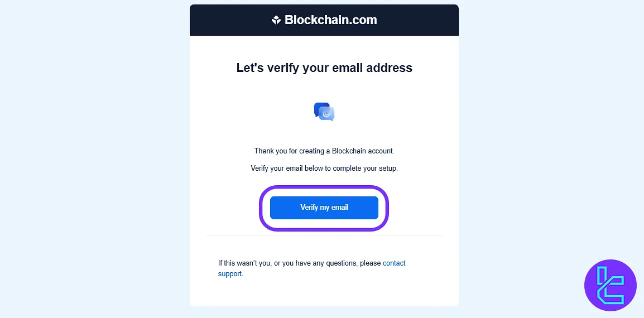Viewport: 644px width, 318px height.
Task: Click the purple TC logo badge
Action: pos(610,285)
